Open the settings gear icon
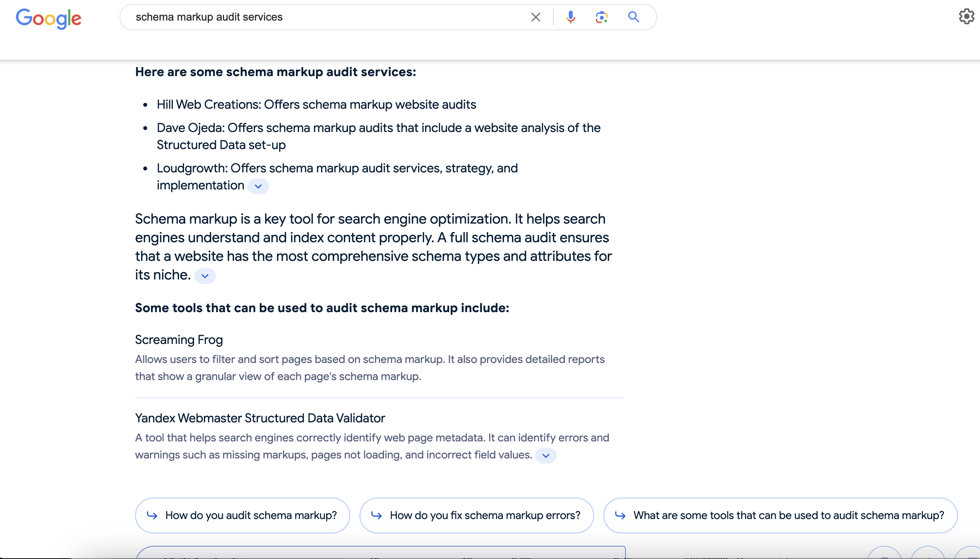Screen dimensions: 980x559 point(966,17)
